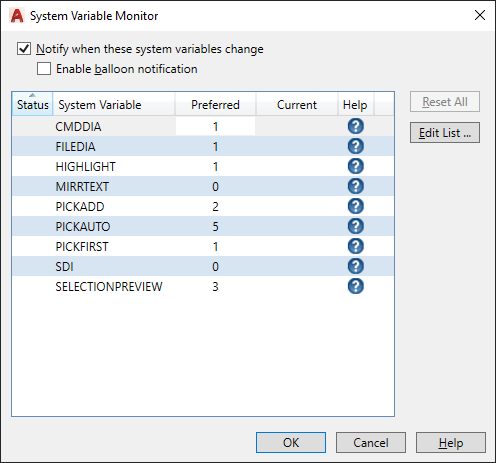Open help for PICKADD variable

point(356,206)
